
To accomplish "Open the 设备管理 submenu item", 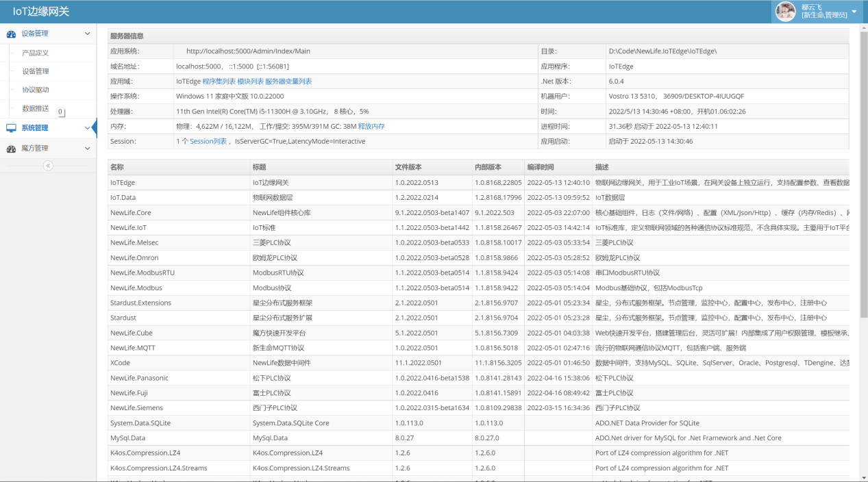I will pyautogui.click(x=36, y=71).
